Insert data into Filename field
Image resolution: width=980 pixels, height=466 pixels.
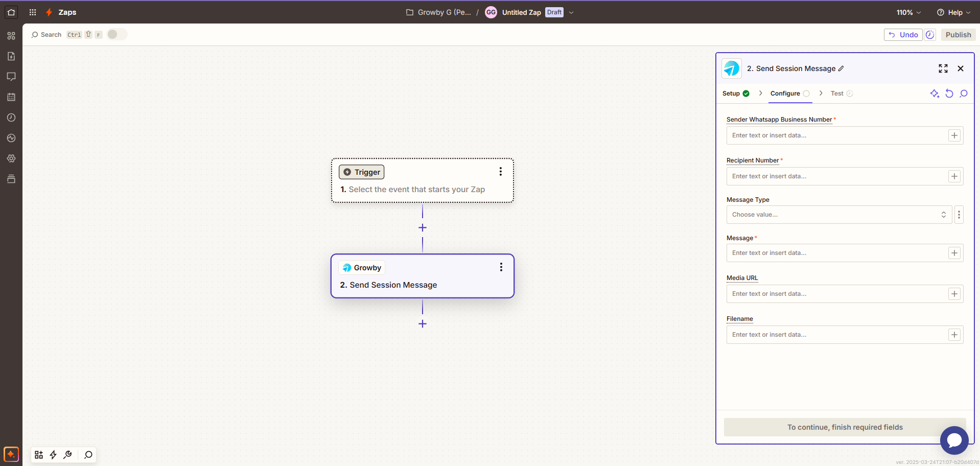954,335
